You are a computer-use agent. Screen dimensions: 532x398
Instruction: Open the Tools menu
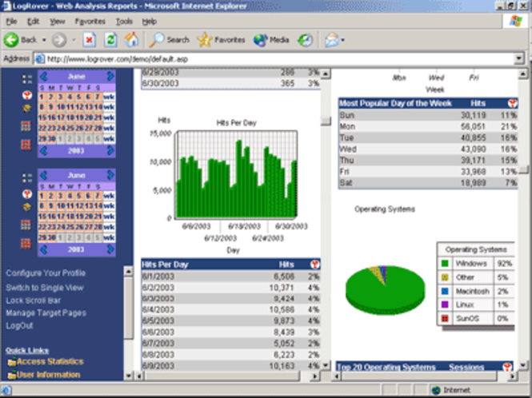click(x=124, y=22)
